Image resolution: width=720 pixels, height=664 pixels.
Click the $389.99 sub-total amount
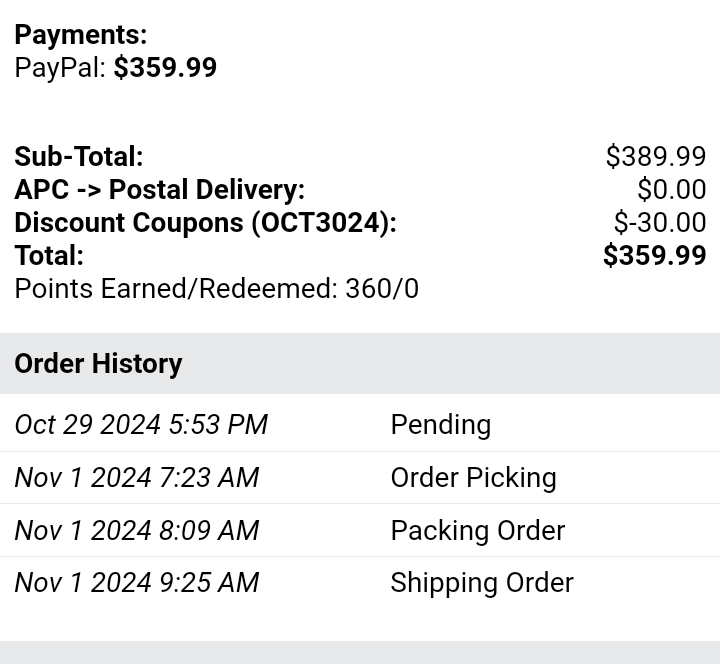point(656,156)
